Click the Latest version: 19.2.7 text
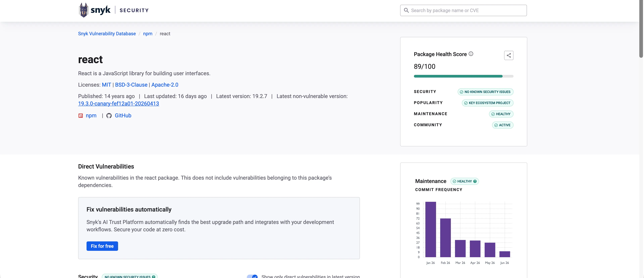The height and width of the screenshot is (278, 644). click(241, 96)
